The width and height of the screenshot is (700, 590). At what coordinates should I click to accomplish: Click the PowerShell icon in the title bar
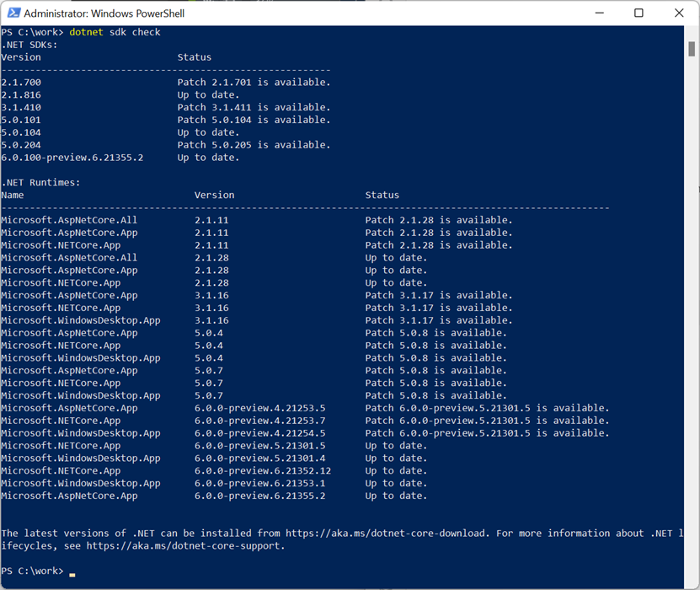click(13, 13)
